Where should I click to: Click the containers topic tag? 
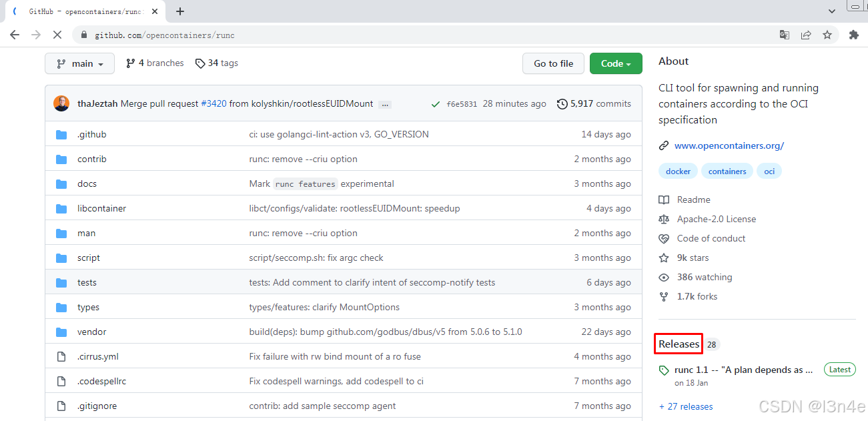click(x=727, y=171)
